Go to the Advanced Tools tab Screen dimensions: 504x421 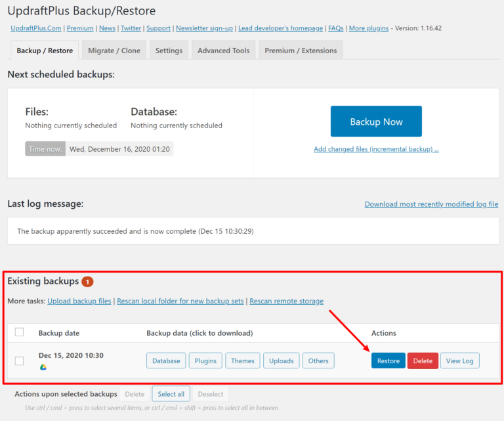click(x=223, y=51)
